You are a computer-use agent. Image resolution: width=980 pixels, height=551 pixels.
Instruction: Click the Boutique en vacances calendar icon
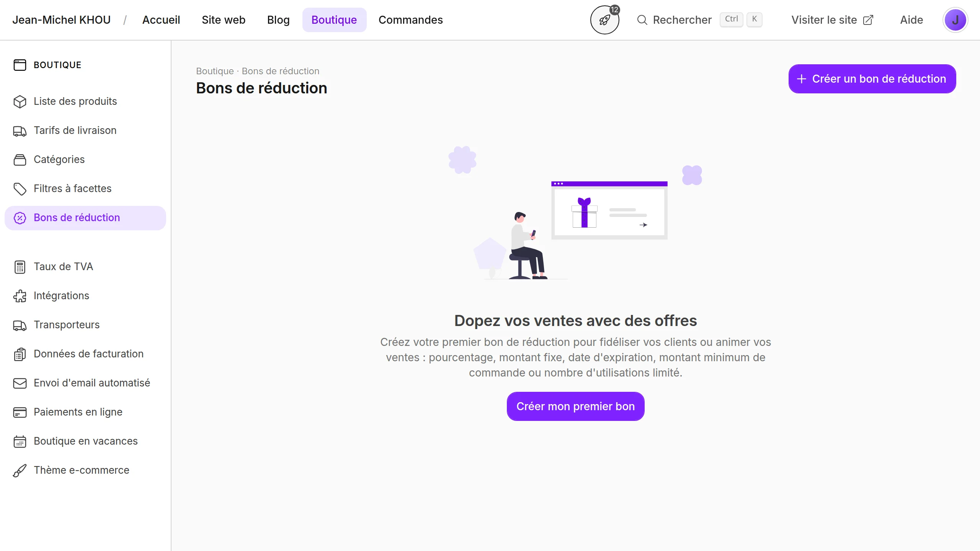click(x=20, y=441)
